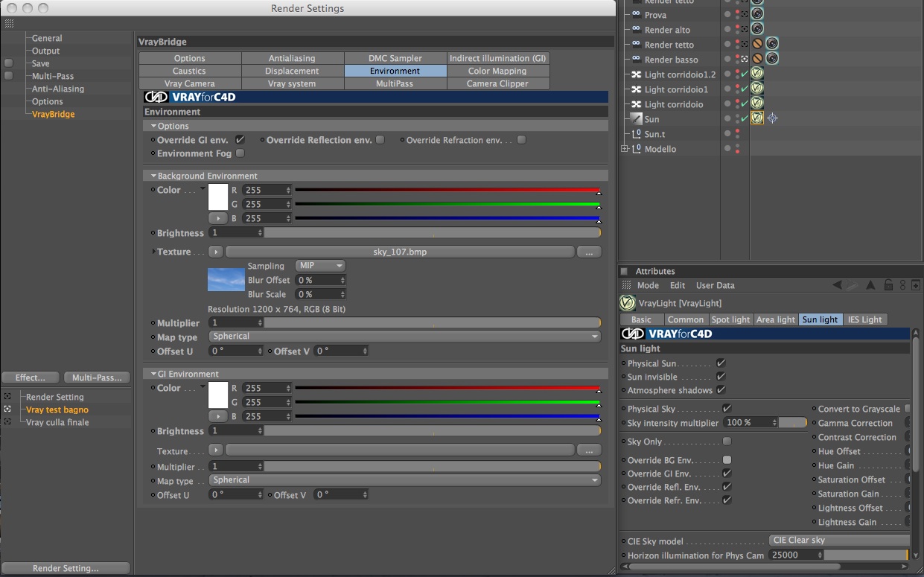Click the Render Setting... button
This screenshot has height=577, width=924.
(x=66, y=568)
